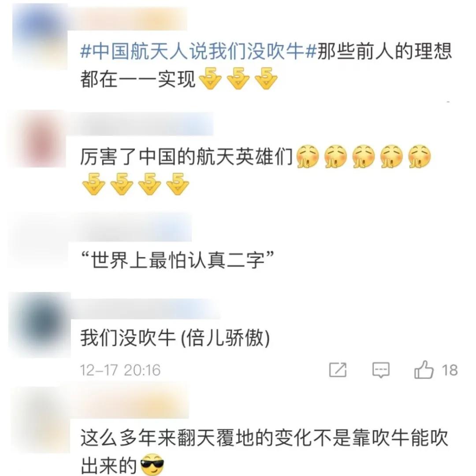Select comment text 我们没吹牛 (倍儿骄傲)
Image resolution: width=476 pixels, height=476 pixels.
pos(175,338)
